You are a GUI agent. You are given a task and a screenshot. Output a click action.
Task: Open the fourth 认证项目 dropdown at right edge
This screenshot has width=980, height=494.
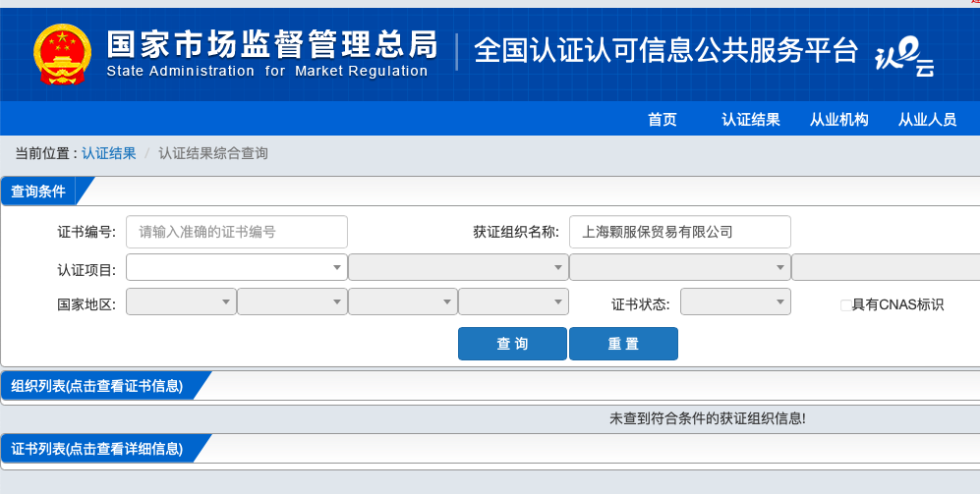coord(886,267)
